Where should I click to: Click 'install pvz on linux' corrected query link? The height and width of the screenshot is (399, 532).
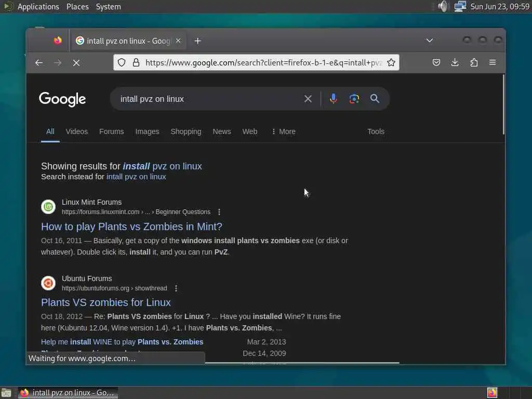pyautogui.click(x=162, y=166)
